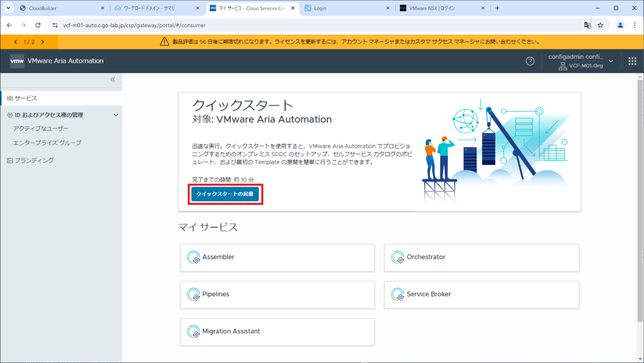Click the warning triangle icon in banner
Screen dimensions: 644x363
coord(165,42)
